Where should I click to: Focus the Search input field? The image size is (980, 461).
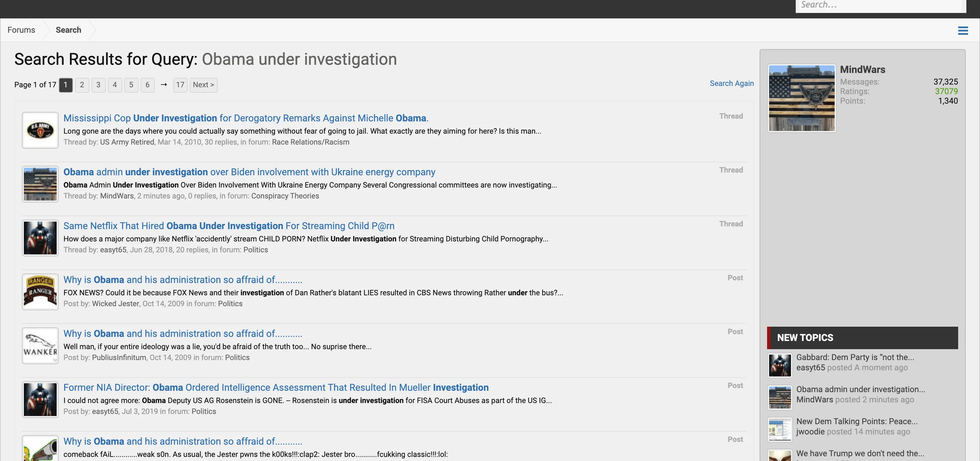tap(880, 5)
